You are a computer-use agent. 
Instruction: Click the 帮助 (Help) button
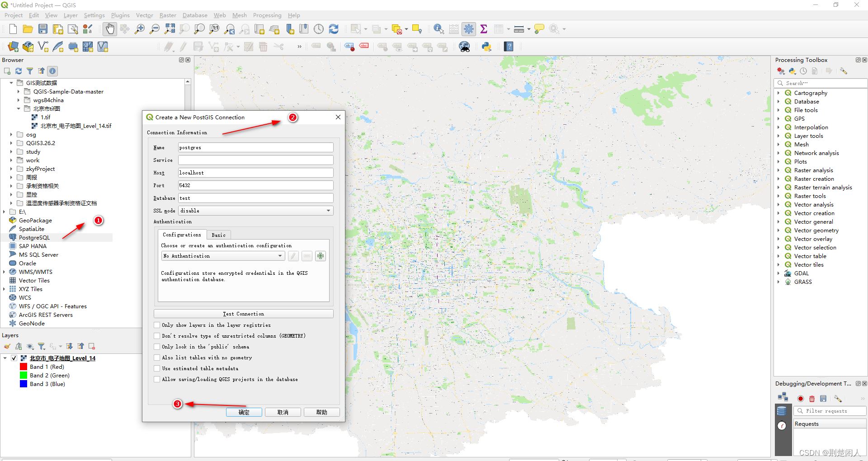coord(322,412)
